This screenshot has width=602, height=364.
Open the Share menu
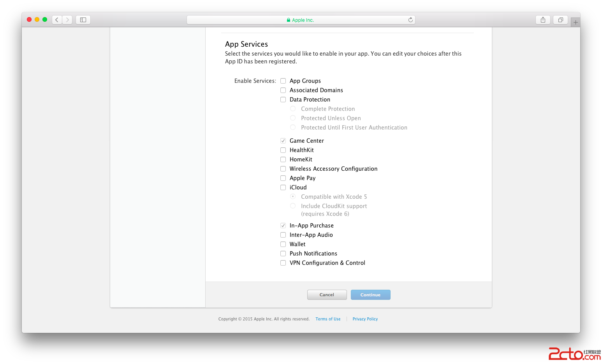543,20
